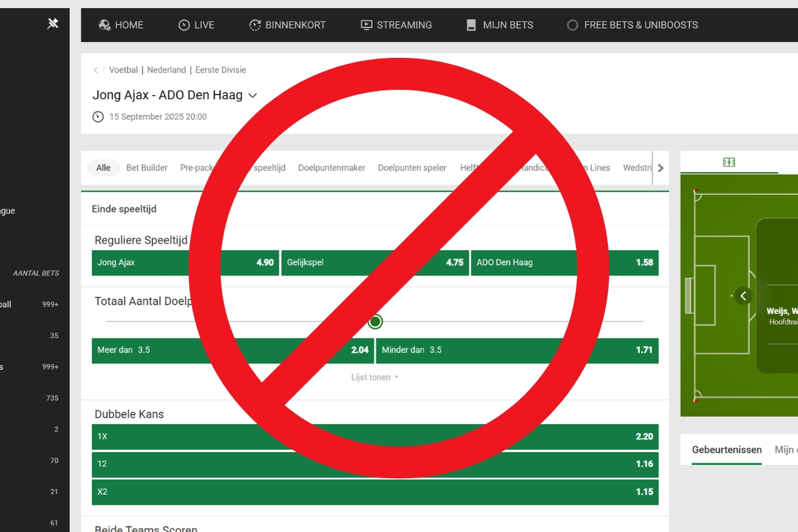798x532 pixels.
Task: Click the 'Reguliere Speeltijd' market title
Action: (x=141, y=240)
